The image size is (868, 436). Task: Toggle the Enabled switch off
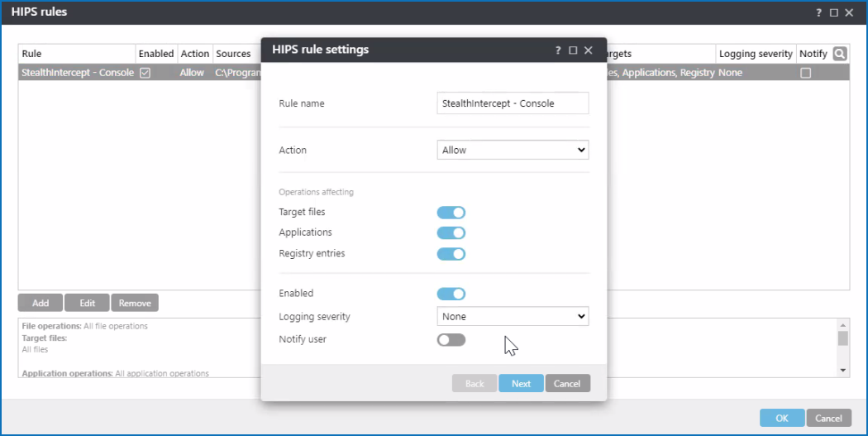tap(451, 294)
